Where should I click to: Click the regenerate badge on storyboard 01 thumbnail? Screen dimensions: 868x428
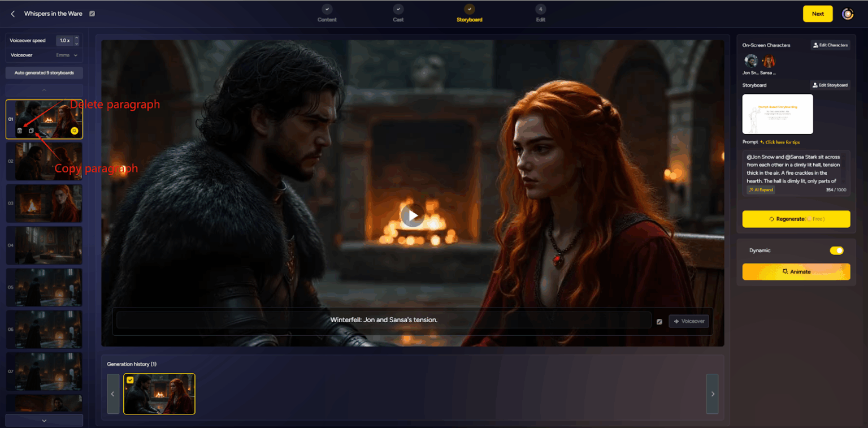pos(74,131)
